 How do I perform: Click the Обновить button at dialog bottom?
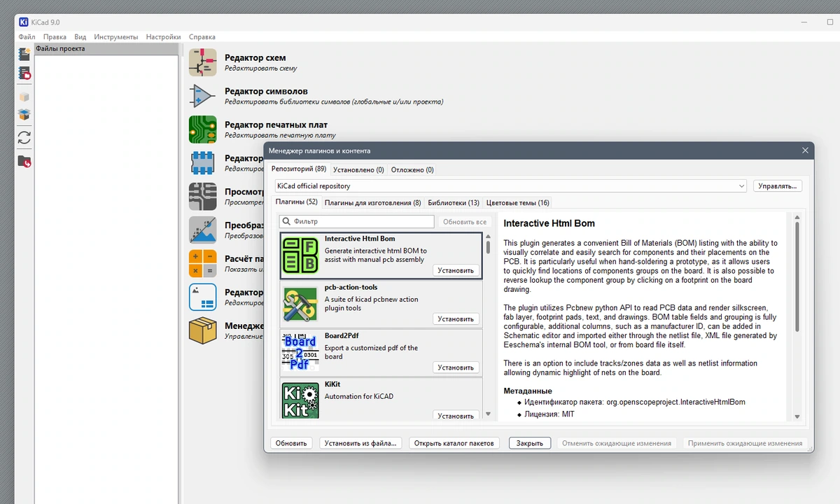pos(291,443)
